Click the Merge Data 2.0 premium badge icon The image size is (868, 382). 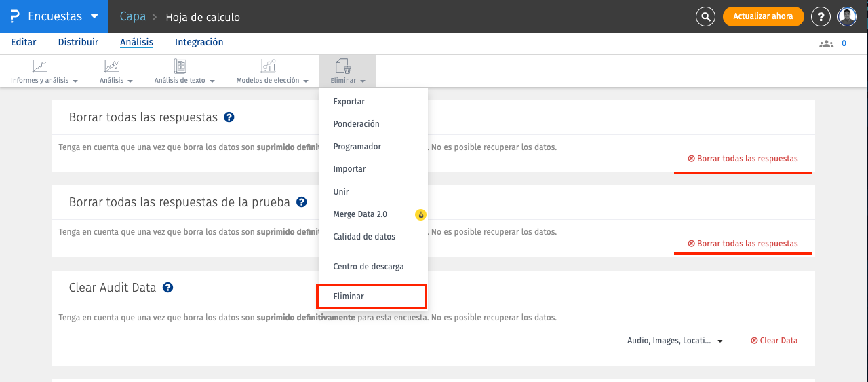pos(420,215)
